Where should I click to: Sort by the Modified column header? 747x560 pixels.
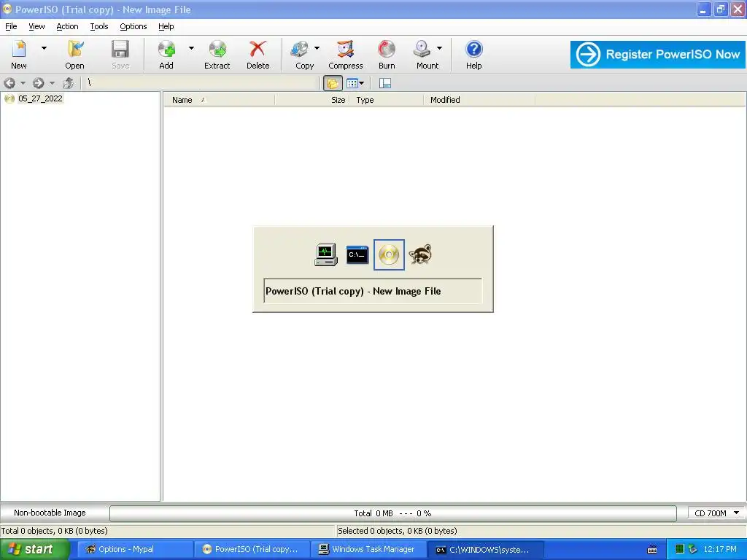[x=479, y=100]
